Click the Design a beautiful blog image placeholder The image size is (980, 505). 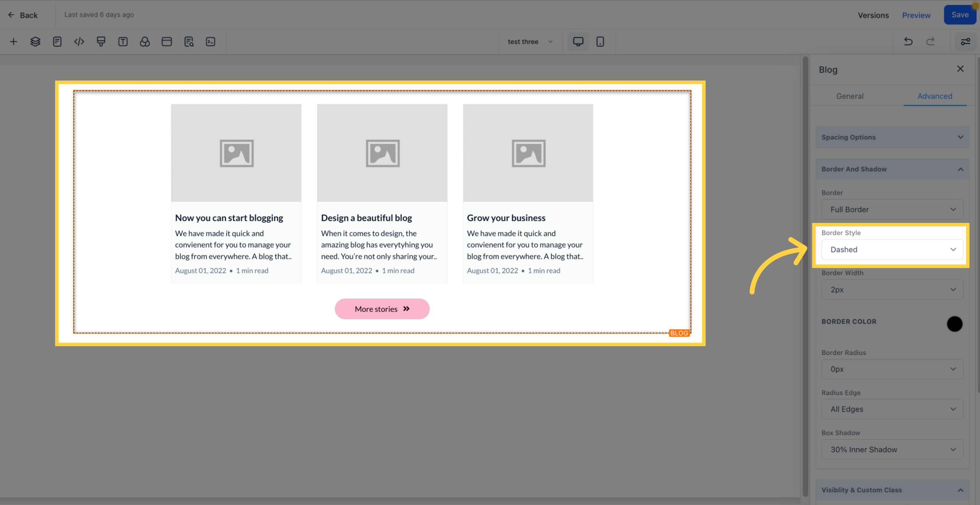(382, 153)
